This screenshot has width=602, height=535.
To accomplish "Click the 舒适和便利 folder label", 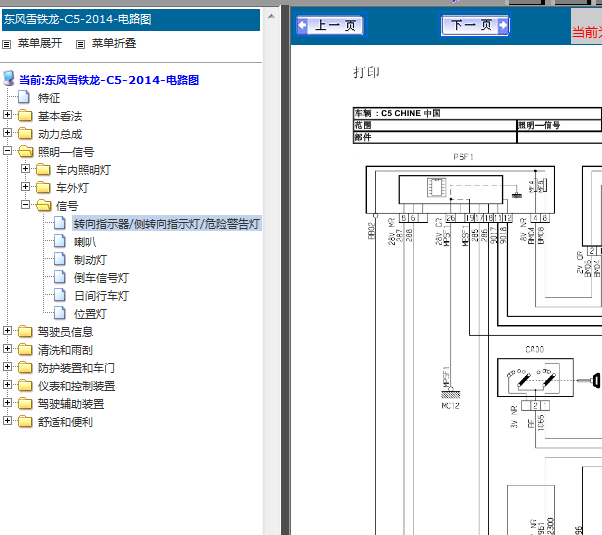I will [65, 422].
